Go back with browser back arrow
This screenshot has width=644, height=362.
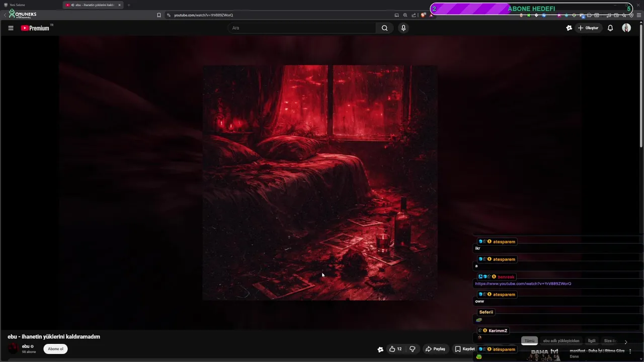[5, 15]
